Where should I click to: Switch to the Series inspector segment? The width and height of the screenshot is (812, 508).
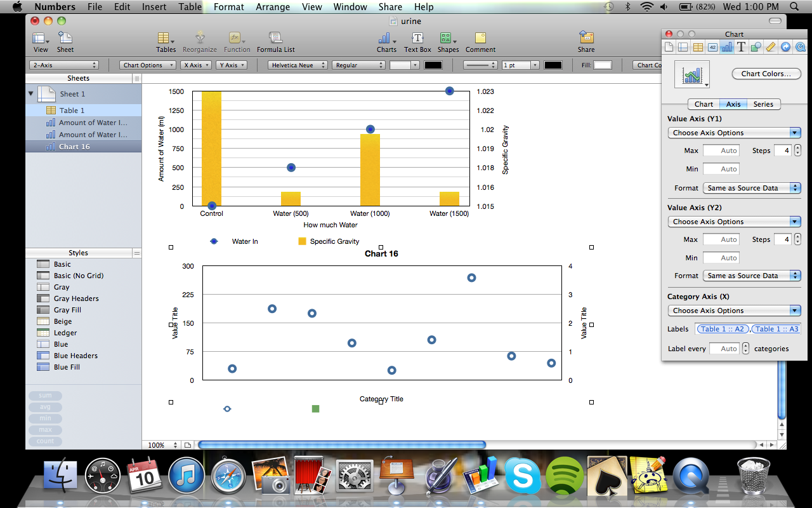(763, 104)
